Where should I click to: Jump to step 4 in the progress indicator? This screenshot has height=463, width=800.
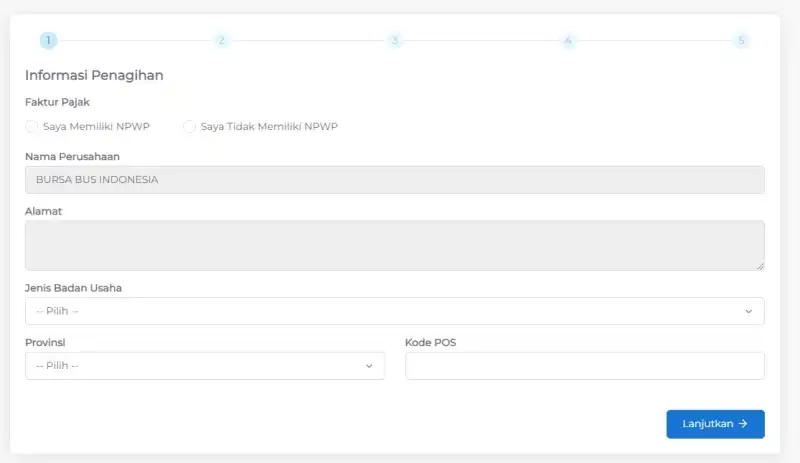coord(568,40)
